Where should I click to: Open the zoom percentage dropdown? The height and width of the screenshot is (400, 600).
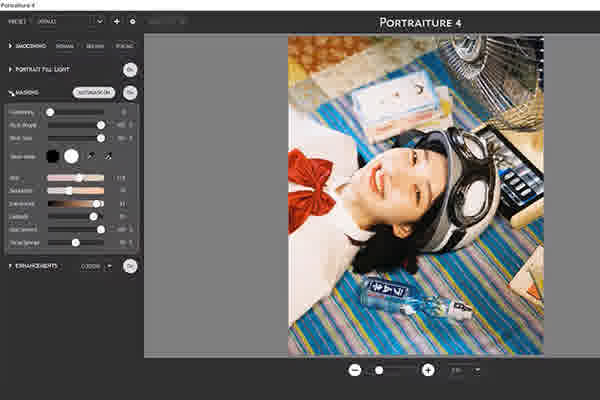coord(477,370)
